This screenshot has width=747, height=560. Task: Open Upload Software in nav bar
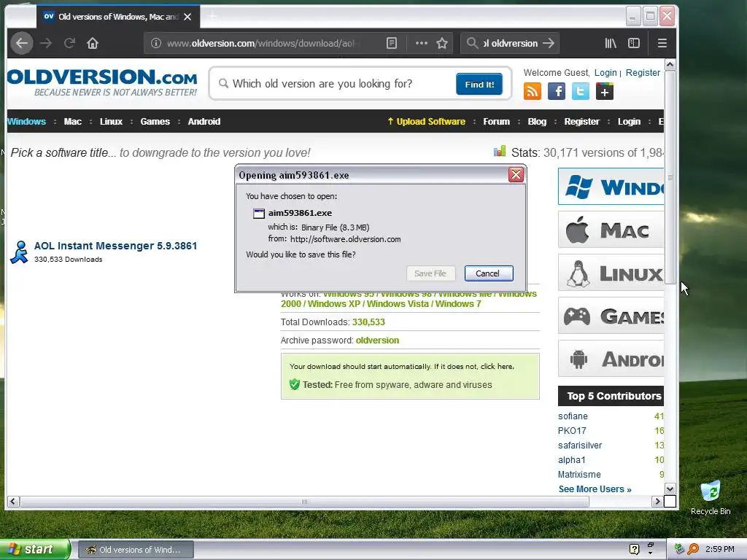[x=426, y=122]
